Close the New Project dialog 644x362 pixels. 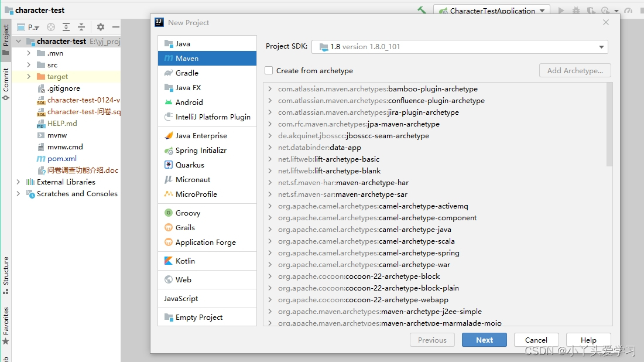coord(606,22)
